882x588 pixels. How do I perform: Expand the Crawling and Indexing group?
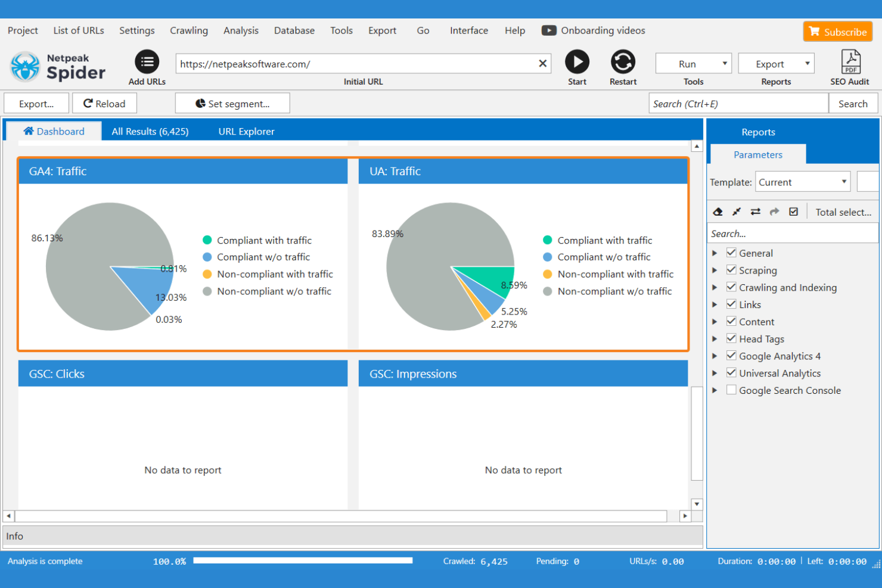715,288
